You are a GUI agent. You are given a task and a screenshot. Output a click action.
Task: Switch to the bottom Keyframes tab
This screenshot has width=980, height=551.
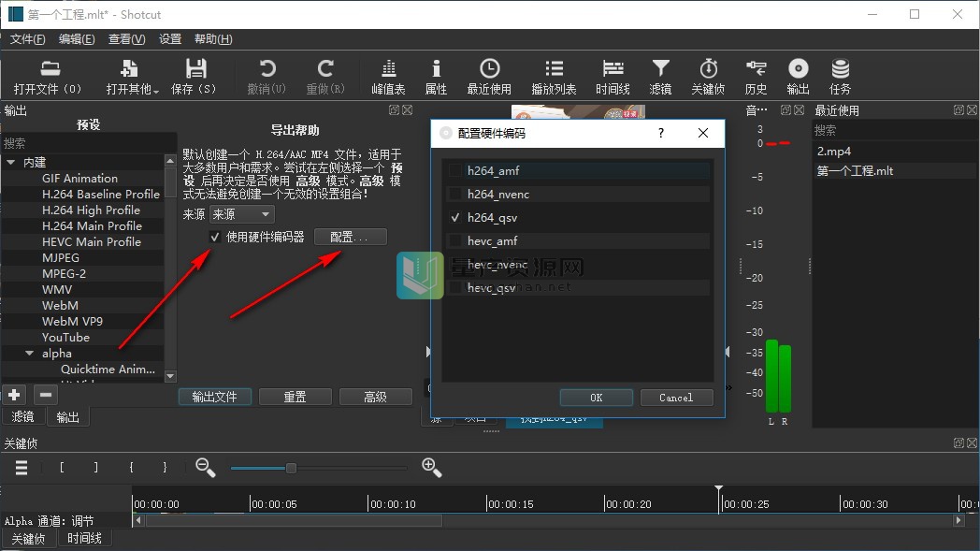pyautogui.click(x=28, y=539)
